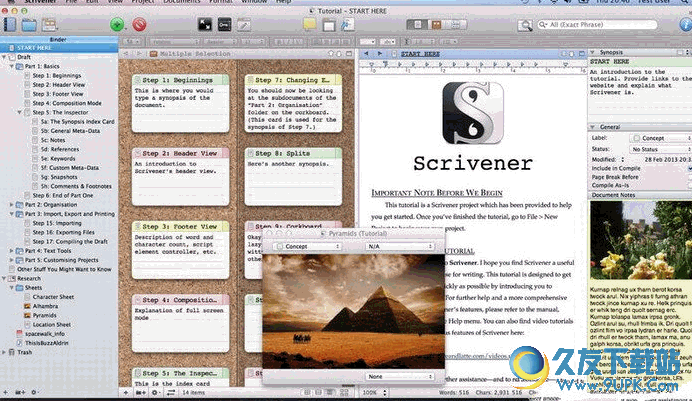Expand Part 4: Text Tools folder
This screenshot has width=692, height=401.
[x=11, y=251]
